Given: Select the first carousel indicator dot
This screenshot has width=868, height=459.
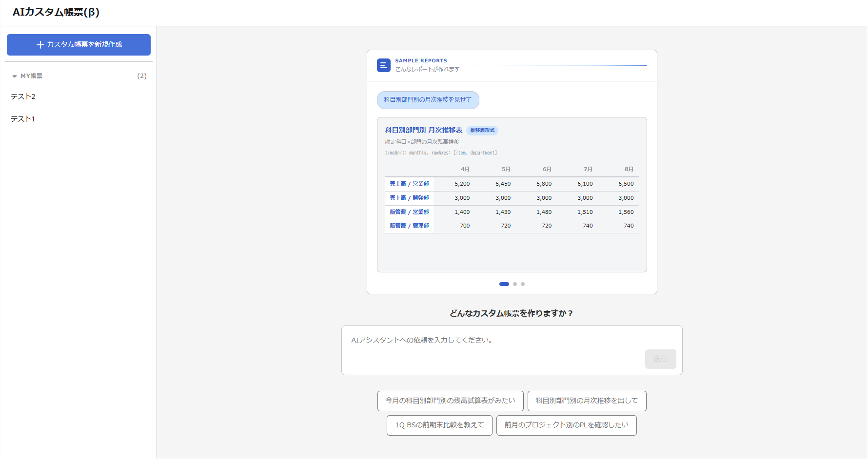Looking at the screenshot, I should 504,284.
